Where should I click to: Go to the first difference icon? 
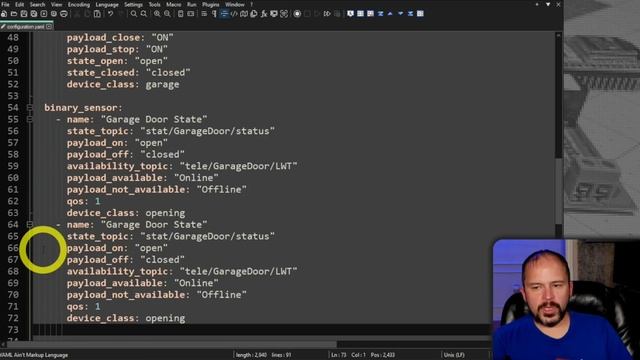[380, 14]
